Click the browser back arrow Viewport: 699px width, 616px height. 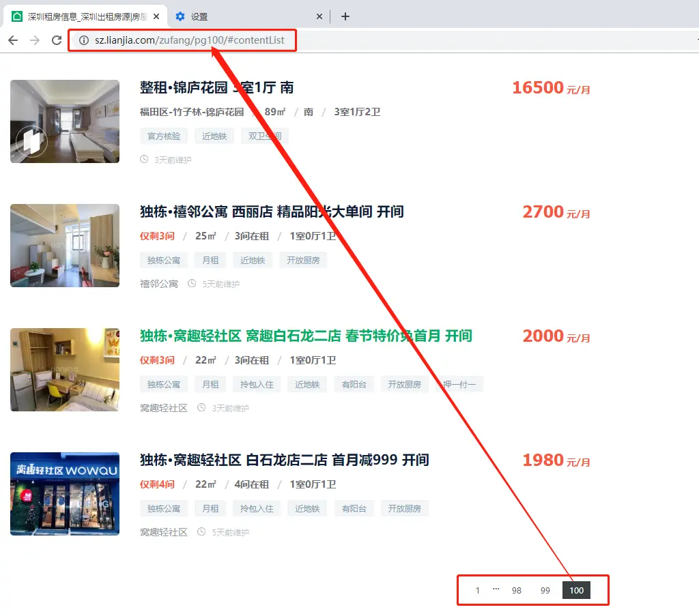[x=13, y=40]
